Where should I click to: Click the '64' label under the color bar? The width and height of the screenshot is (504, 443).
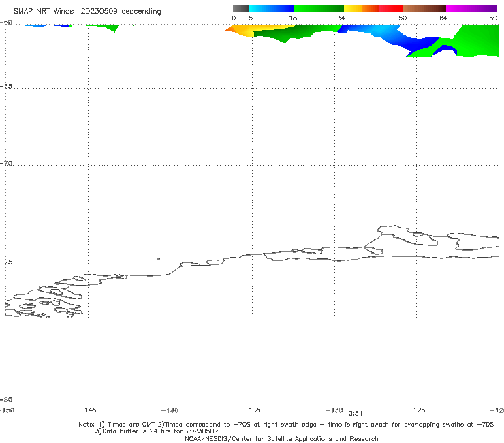click(x=443, y=18)
